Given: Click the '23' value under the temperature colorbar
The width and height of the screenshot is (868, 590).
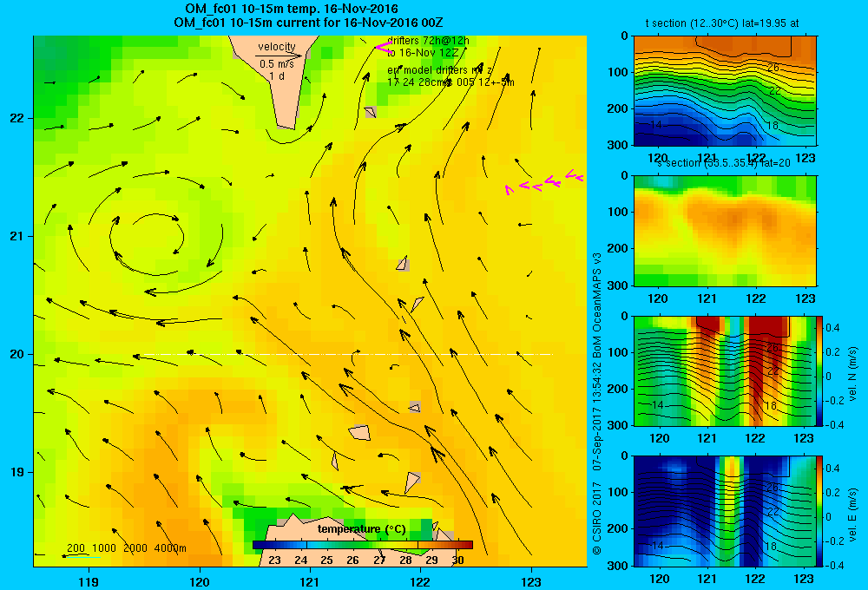Looking at the screenshot, I should [274, 560].
